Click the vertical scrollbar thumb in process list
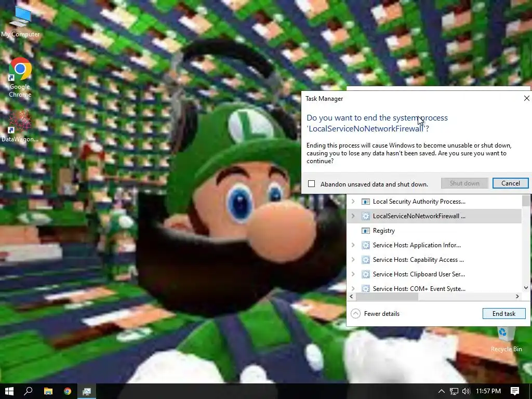This screenshot has width=532, height=399. pos(526,201)
